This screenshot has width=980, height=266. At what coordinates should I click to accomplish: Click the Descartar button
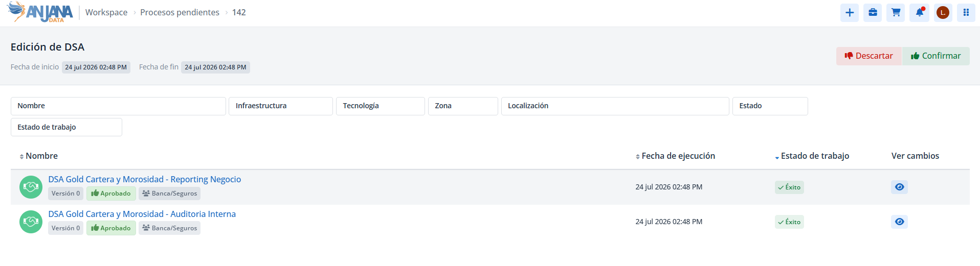coord(869,56)
